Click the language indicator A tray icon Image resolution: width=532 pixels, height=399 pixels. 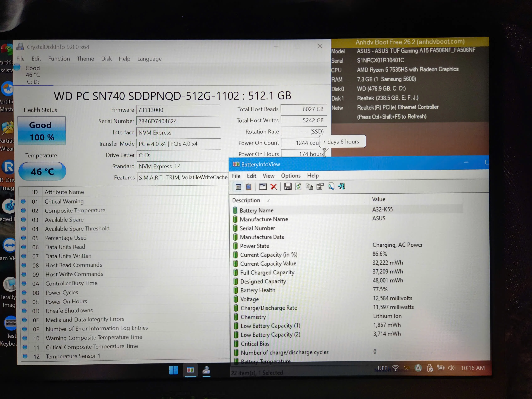pyautogui.click(x=418, y=368)
